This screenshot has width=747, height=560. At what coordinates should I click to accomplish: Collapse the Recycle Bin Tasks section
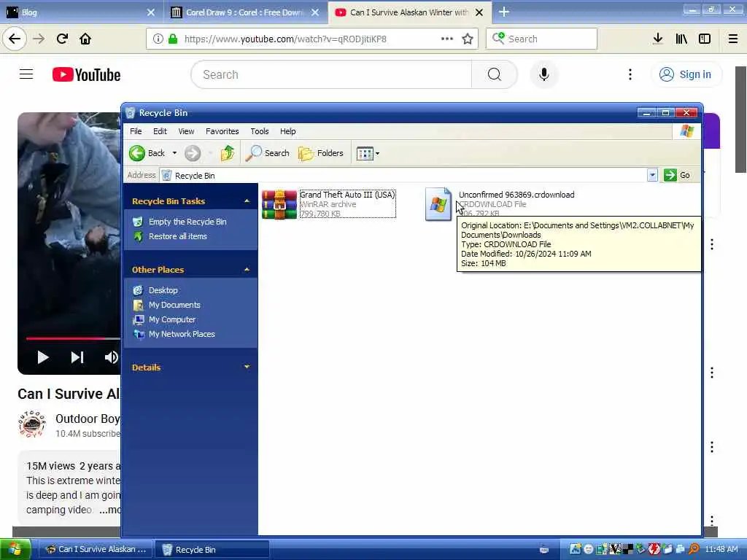click(x=247, y=201)
